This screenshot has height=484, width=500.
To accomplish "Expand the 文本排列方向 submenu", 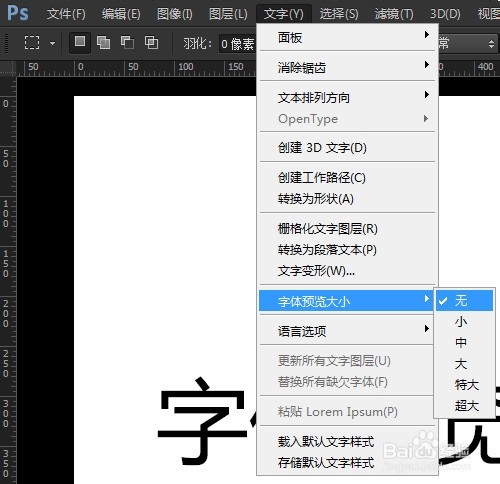I will tap(347, 98).
